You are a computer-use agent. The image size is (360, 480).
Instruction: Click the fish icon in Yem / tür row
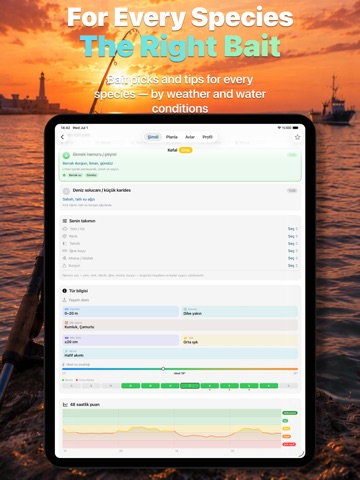pyautogui.click(x=65, y=229)
